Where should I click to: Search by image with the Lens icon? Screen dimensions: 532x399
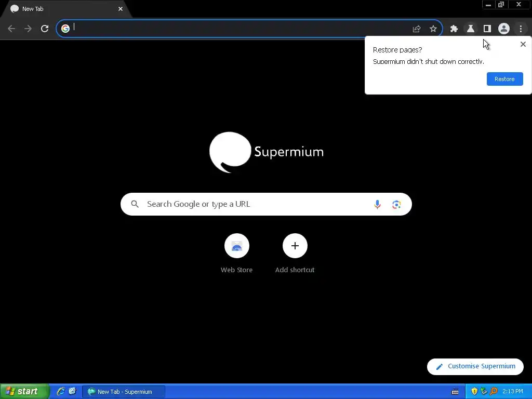(396, 204)
